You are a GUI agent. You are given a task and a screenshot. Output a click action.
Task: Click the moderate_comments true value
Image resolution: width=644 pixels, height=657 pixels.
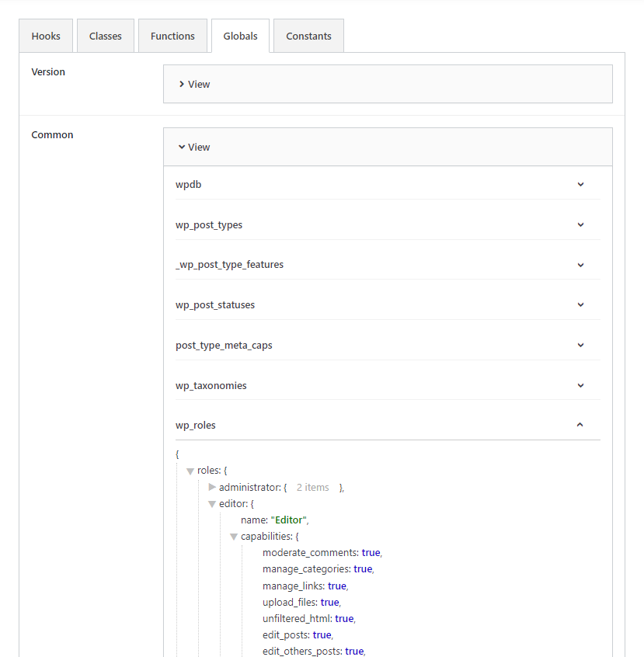[371, 553]
